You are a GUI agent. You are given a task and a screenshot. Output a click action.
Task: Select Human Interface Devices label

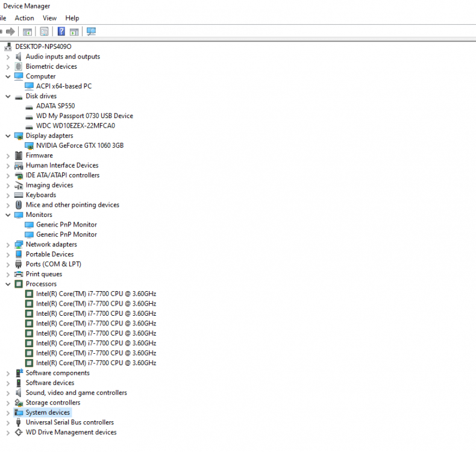click(x=62, y=166)
